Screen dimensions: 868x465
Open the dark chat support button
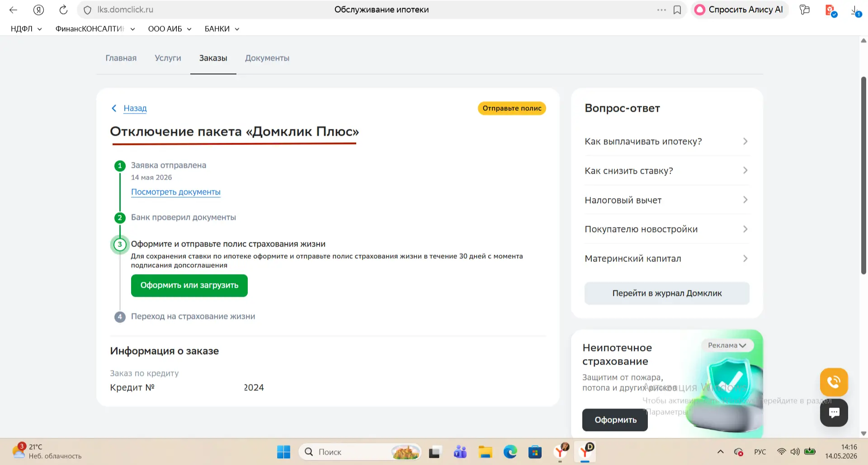[x=834, y=413]
